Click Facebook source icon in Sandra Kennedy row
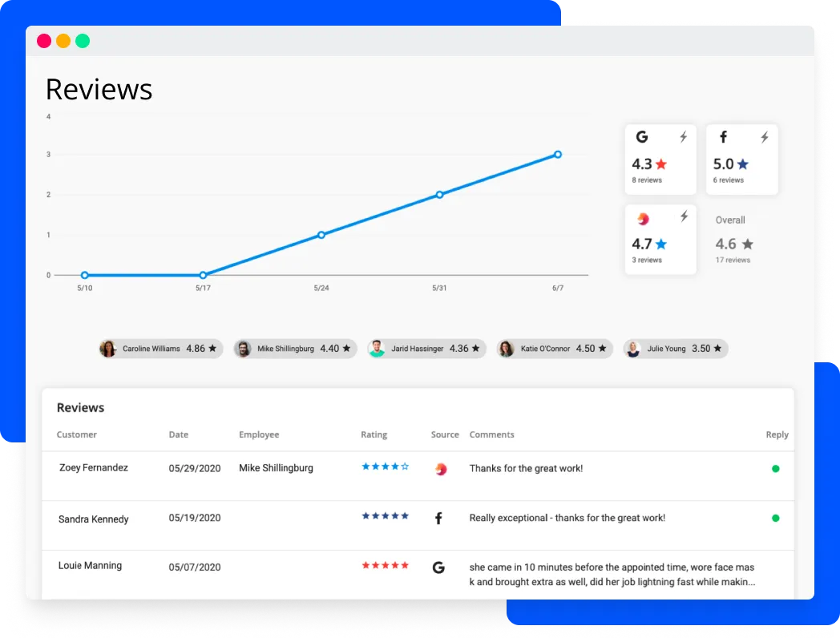The height and width of the screenshot is (638, 840). (438, 519)
